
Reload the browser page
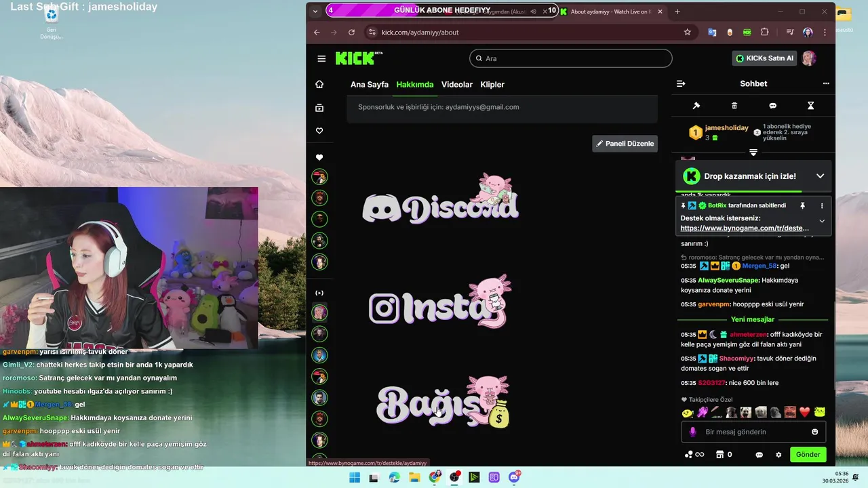[x=351, y=32]
